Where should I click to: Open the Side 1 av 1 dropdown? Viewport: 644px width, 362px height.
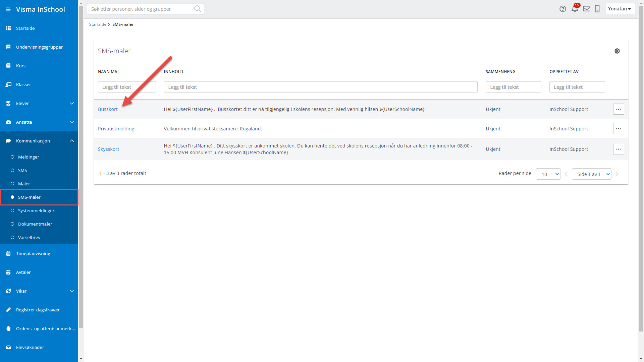[592, 174]
